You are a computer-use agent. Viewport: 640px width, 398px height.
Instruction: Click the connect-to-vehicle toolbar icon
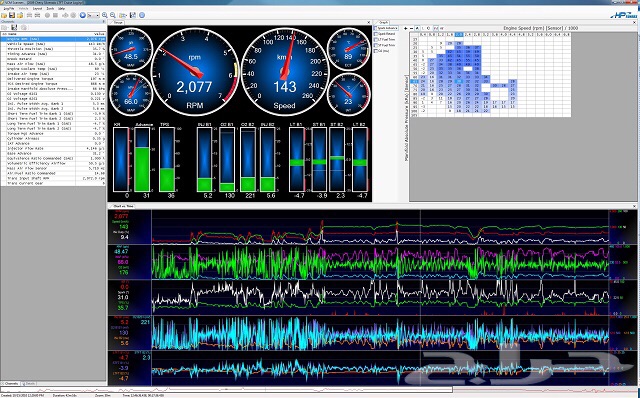[x=29, y=15]
